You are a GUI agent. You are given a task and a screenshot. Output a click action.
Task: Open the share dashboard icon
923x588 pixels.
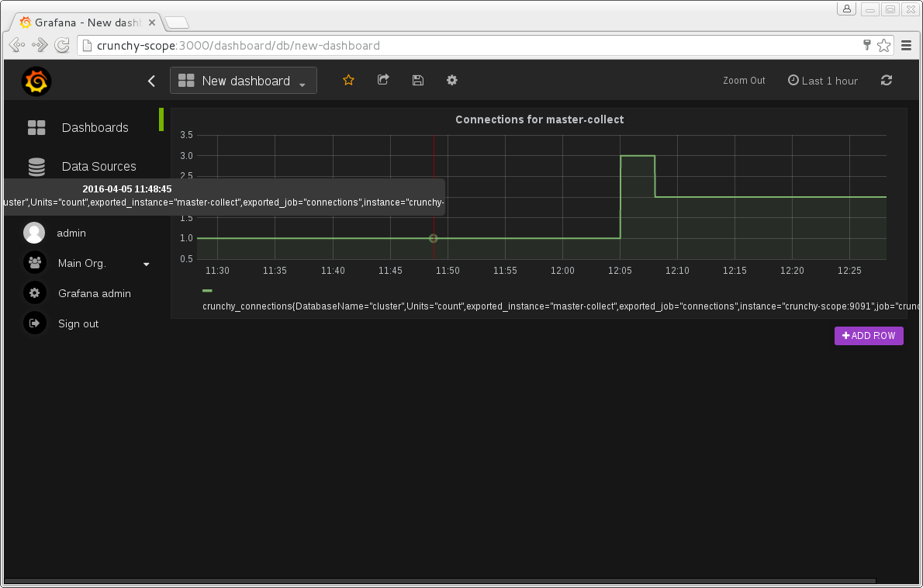pos(382,80)
